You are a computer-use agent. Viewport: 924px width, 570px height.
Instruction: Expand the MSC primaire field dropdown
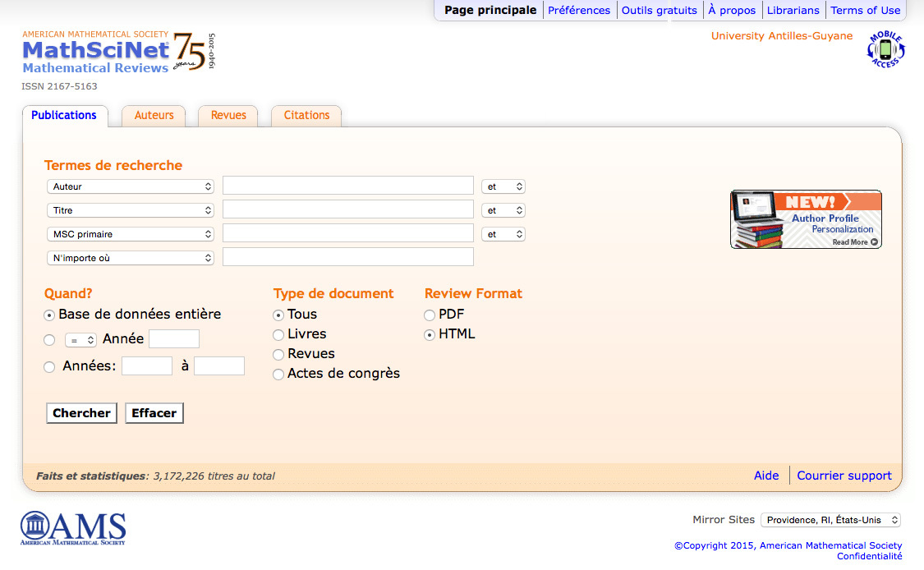(x=131, y=234)
